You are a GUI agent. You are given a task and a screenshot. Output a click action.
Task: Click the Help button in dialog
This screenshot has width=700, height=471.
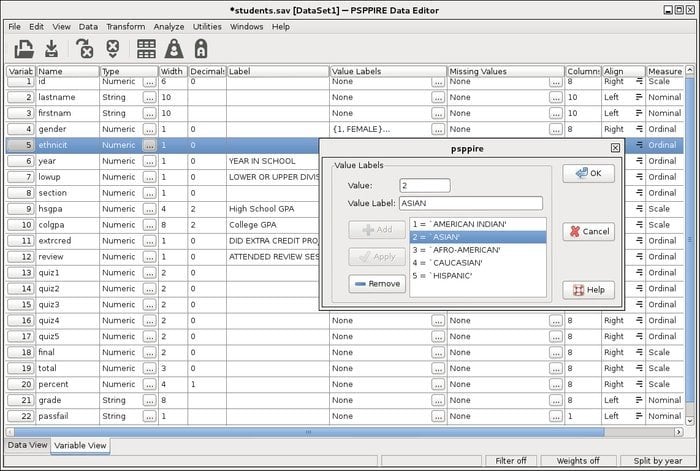click(x=588, y=290)
